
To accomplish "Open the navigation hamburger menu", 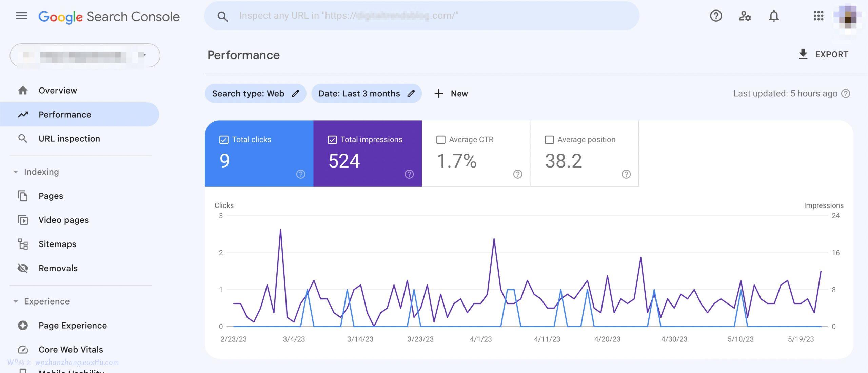I will point(21,16).
